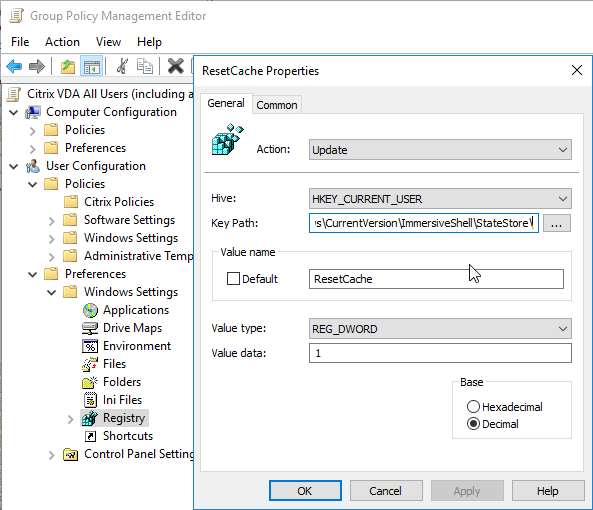Click the Drive Maps drive icon
Image resolution: width=593 pixels, height=510 pixels.
[x=90, y=328]
